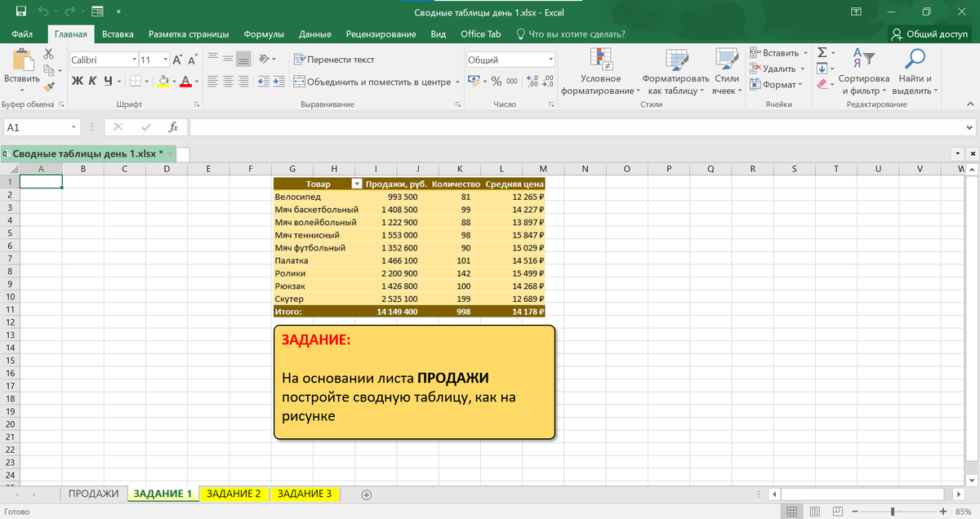
Task: Click Increase Indent icon
Action: pyautogui.click(x=279, y=82)
